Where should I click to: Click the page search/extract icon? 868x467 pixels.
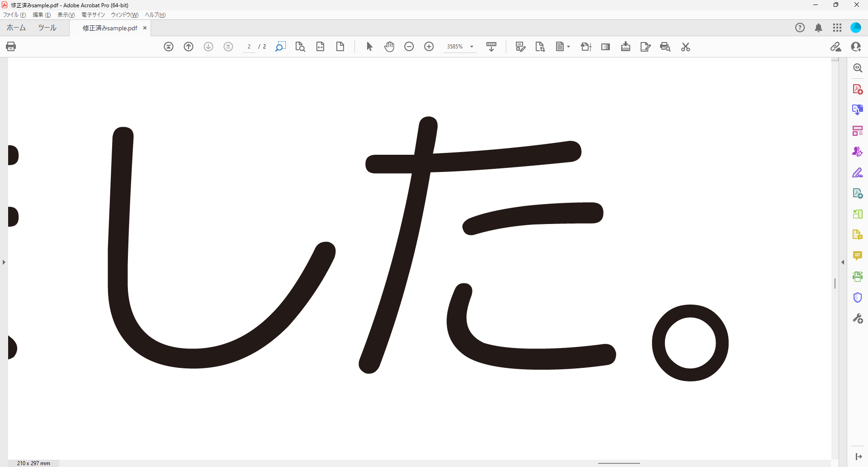(x=540, y=47)
